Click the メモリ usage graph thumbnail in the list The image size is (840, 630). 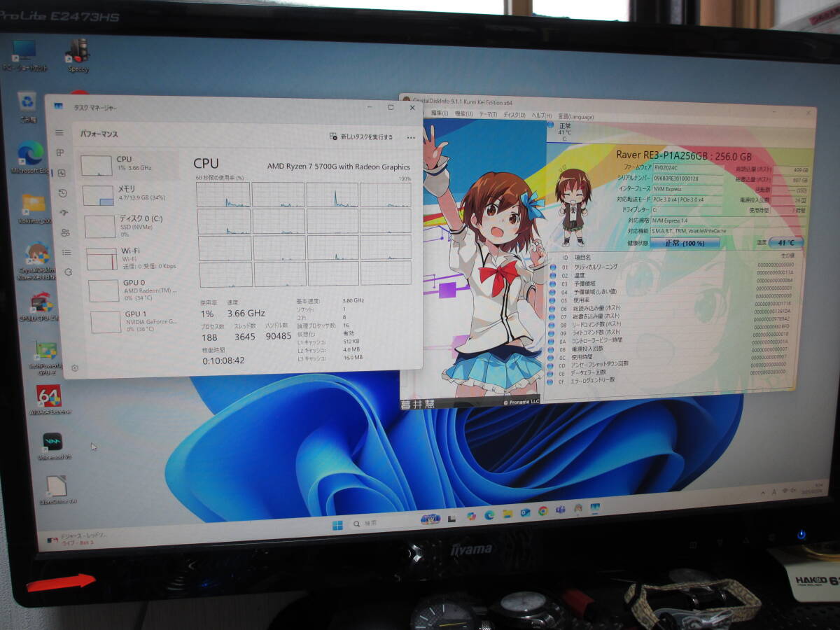pos(98,195)
